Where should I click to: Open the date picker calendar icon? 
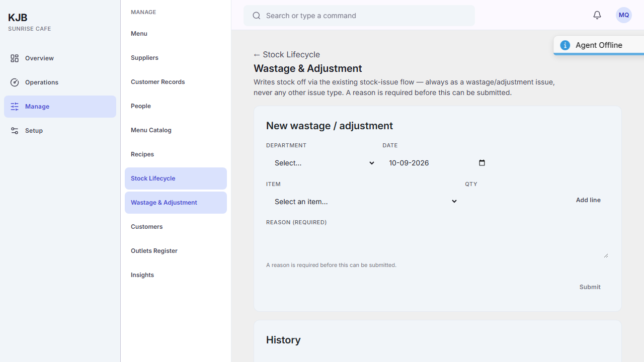pos(482,163)
